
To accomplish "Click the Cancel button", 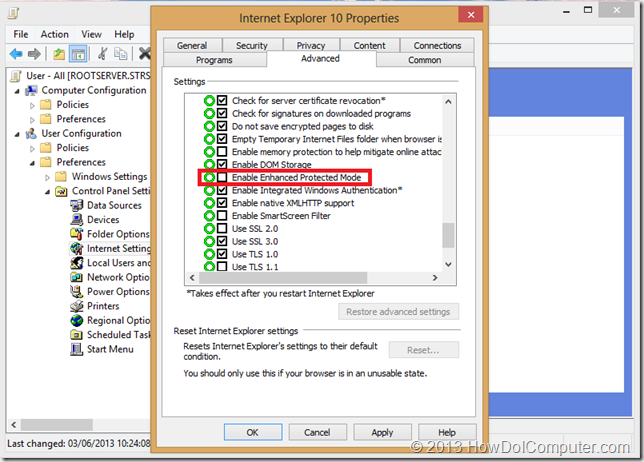I will tap(317, 432).
